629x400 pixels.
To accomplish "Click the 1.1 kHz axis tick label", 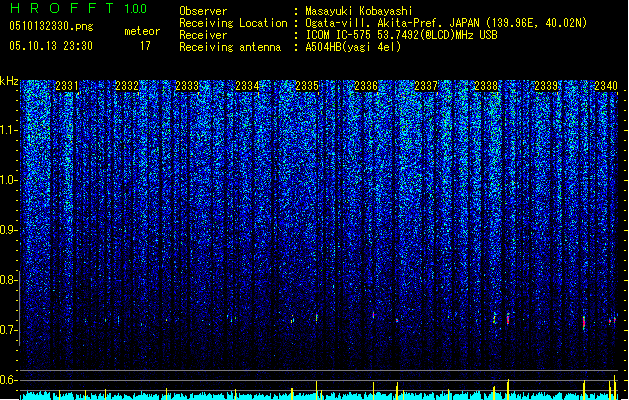I will click(x=8, y=130).
